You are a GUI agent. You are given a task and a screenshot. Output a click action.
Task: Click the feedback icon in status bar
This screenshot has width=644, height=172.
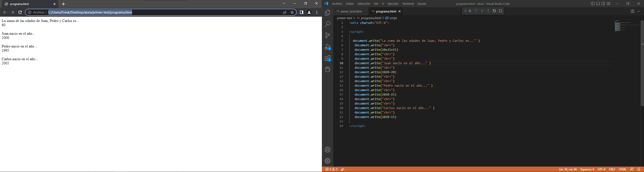pos(632,169)
